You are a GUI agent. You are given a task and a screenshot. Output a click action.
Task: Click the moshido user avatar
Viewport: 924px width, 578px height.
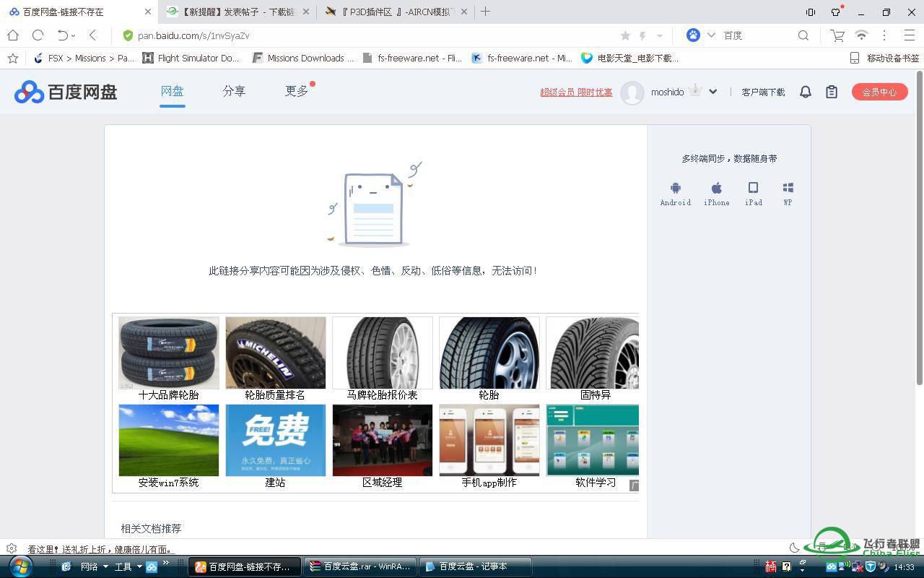click(632, 92)
